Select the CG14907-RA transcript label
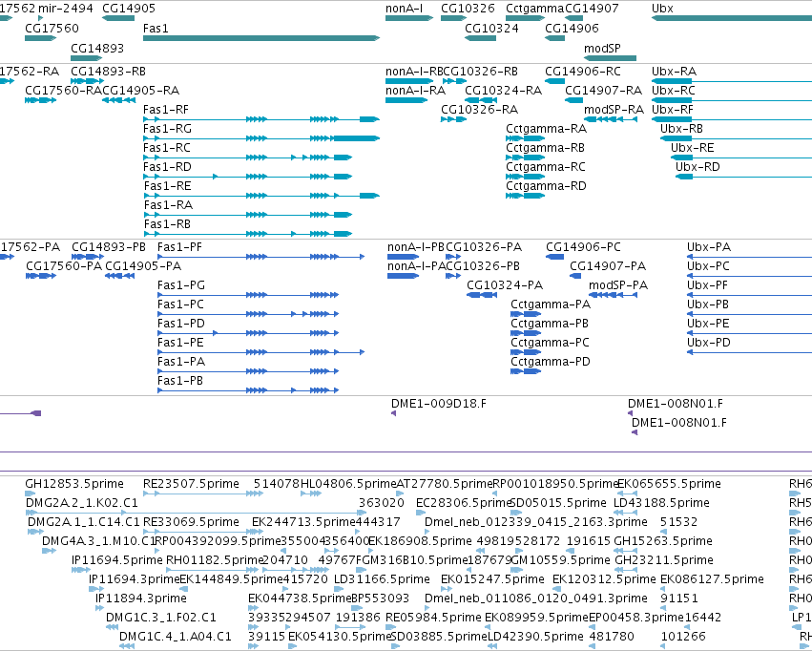 (x=603, y=91)
